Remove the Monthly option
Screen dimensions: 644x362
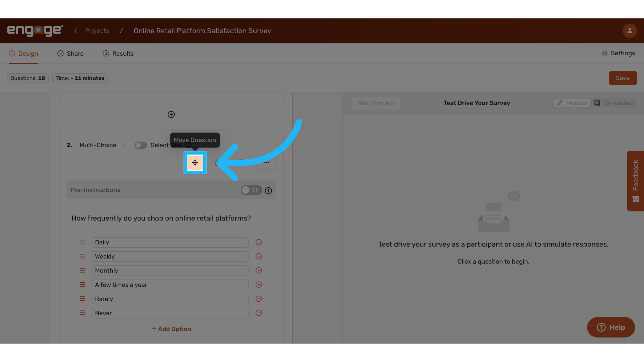click(259, 270)
